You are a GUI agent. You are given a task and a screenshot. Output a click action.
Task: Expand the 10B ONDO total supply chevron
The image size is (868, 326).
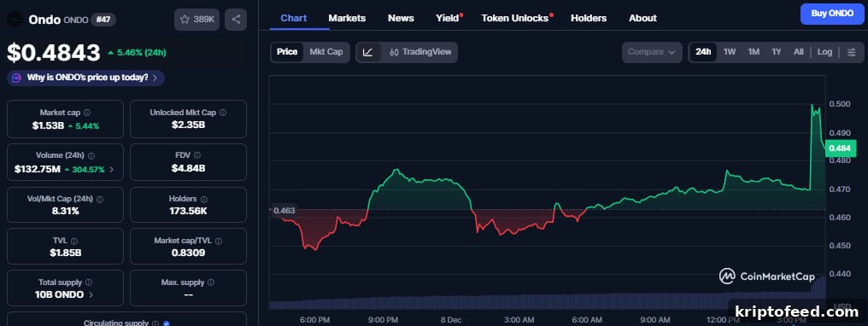91,294
